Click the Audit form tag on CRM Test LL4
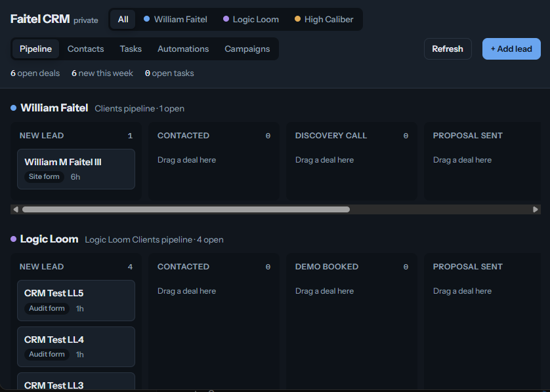Viewport: 550px width, 392px height. pos(47,354)
